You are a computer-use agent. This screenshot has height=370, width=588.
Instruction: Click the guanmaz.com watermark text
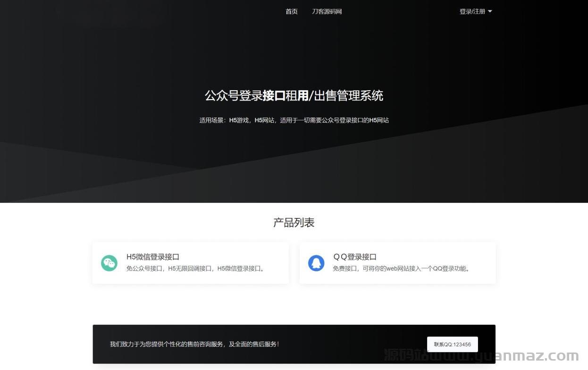click(x=481, y=356)
